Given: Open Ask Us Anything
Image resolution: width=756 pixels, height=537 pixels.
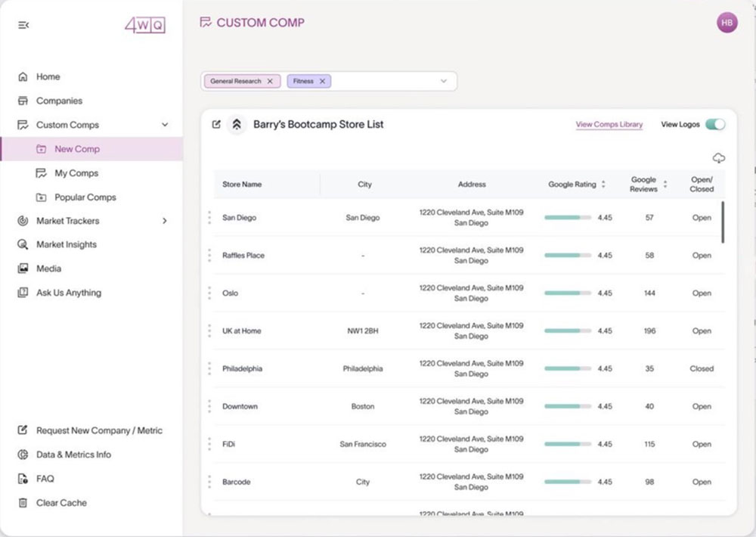Looking at the screenshot, I should pos(69,293).
